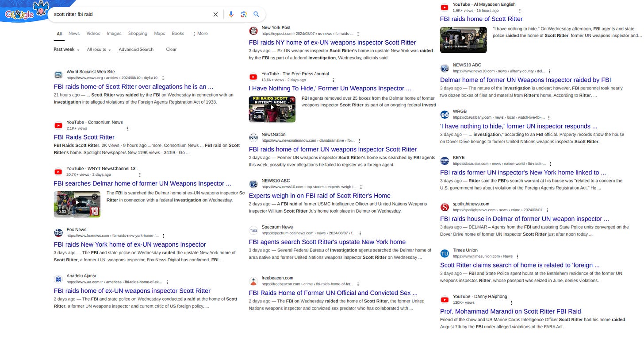Open 'I have nothing to hide' WRGB link

tap(519, 126)
